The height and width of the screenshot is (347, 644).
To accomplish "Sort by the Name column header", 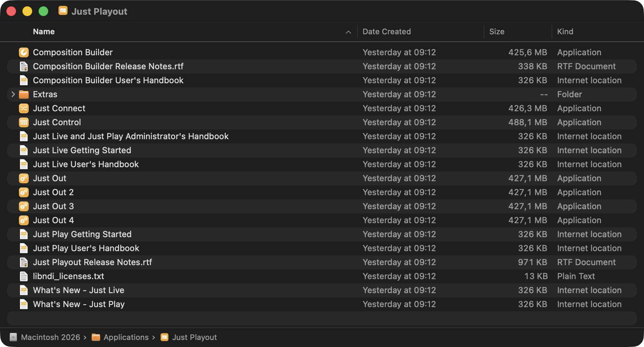I will point(44,31).
